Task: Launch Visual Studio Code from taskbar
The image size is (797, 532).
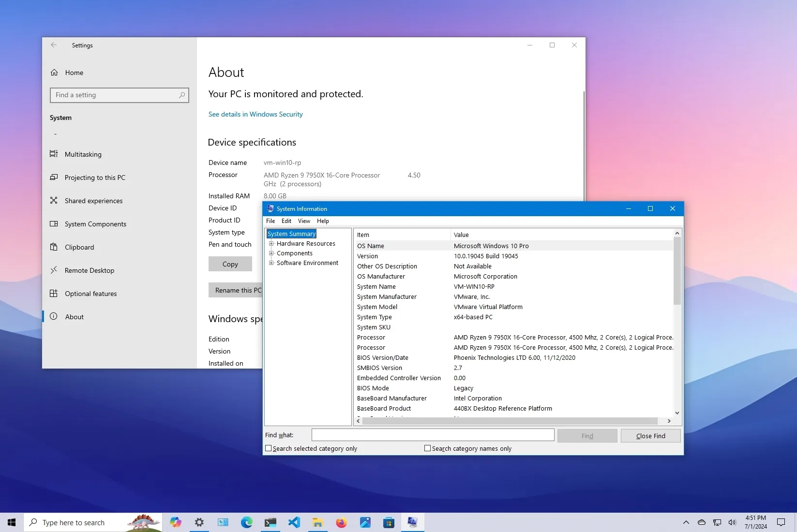Action: (294, 522)
